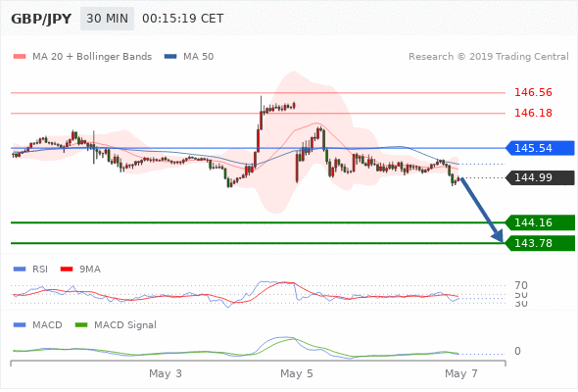Click the green 143.78 support price tag

[540, 243]
